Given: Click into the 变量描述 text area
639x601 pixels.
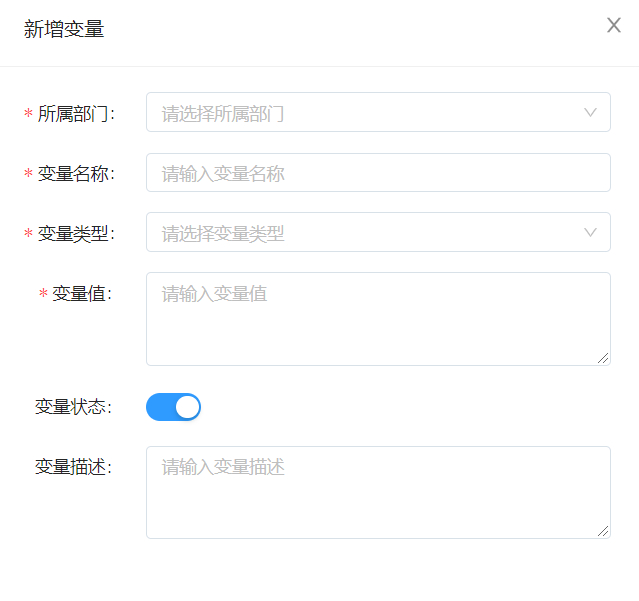Looking at the screenshot, I should pyautogui.click(x=378, y=492).
